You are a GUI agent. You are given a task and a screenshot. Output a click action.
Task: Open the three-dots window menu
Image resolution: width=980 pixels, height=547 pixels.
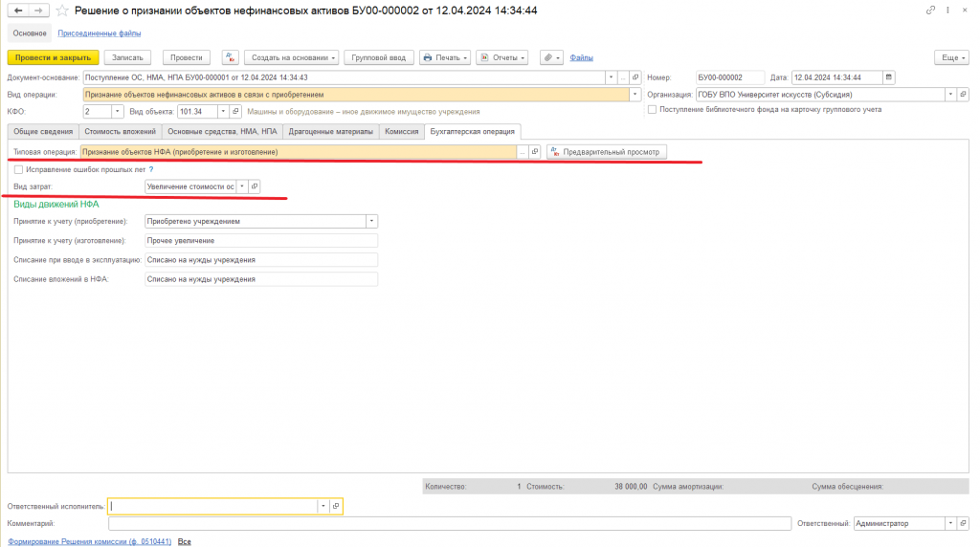tap(947, 10)
